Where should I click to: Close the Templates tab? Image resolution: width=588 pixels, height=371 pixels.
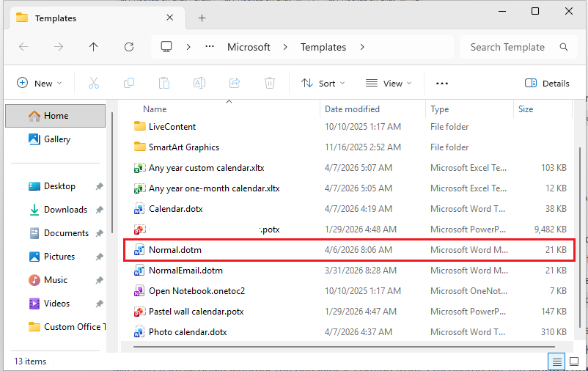click(170, 18)
